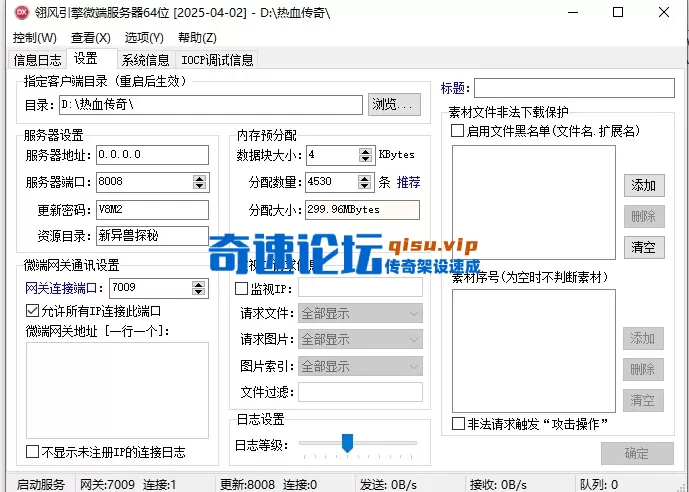Click the 推荐 link
This screenshot has height=492, width=689.
pyautogui.click(x=409, y=182)
